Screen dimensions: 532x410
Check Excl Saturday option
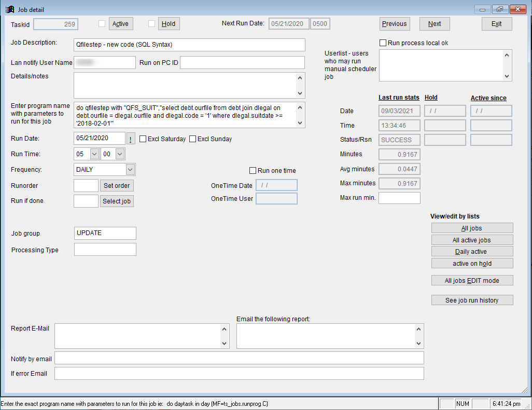coord(143,139)
